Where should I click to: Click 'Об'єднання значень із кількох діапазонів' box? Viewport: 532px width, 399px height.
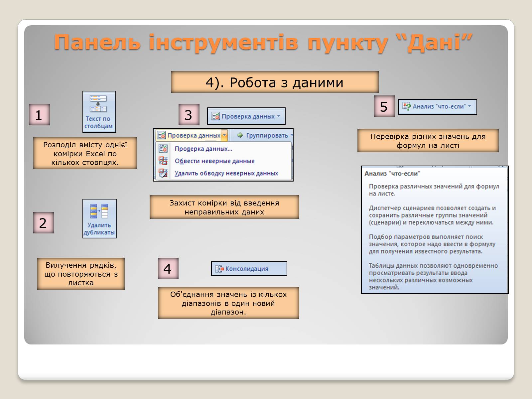tap(228, 303)
